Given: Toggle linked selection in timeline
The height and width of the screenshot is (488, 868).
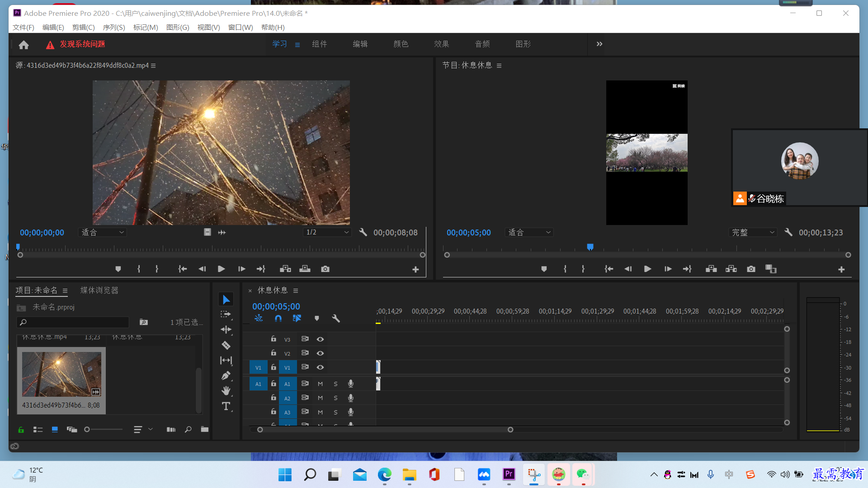Looking at the screenshot, I should 297,319.
